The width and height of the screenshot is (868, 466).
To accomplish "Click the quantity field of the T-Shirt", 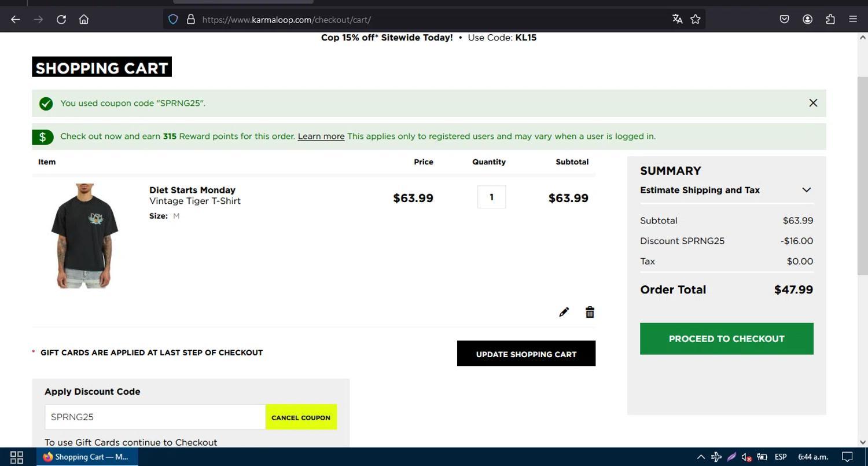I will click(491, 197).
